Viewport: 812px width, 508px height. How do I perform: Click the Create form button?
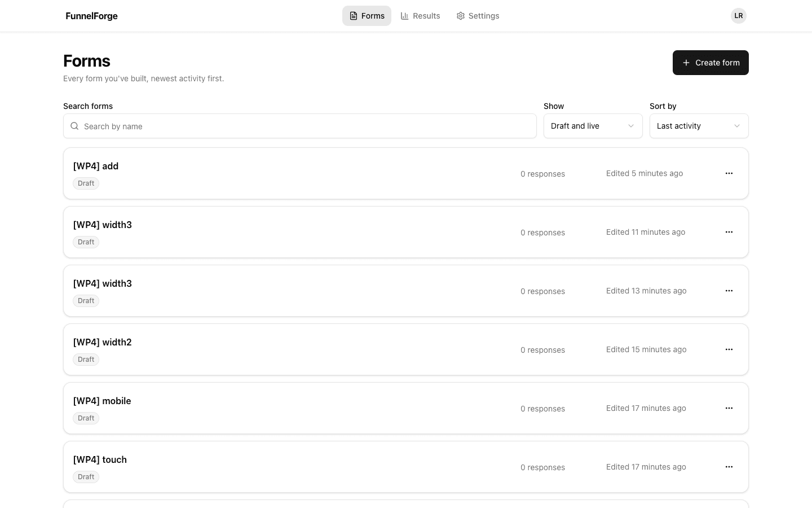point(710,63)
